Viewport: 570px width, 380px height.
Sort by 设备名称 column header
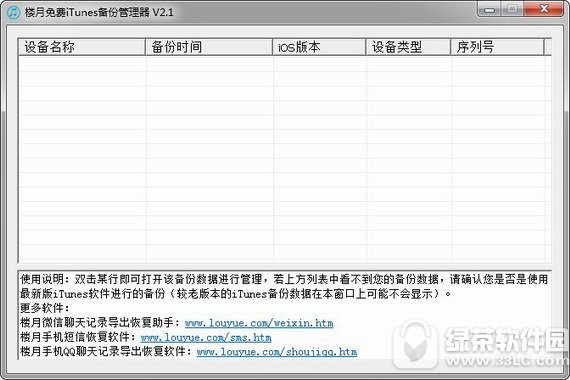(82, 47)
